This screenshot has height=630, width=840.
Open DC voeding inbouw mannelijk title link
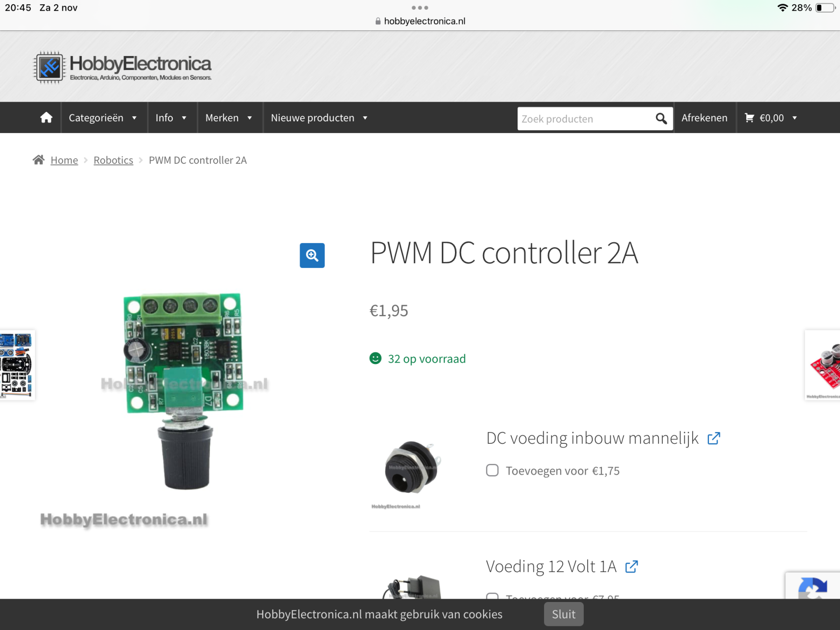592,438
